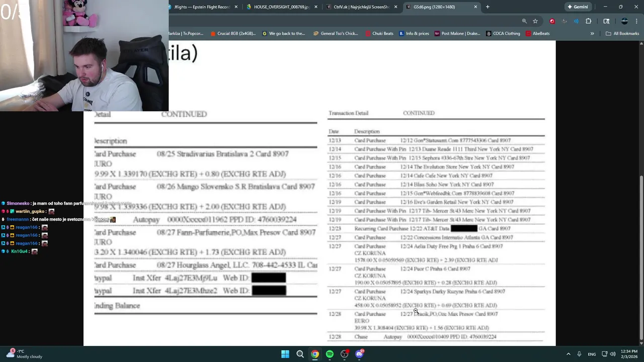This screenshot has width=644, height=362.
Task: Switch the ENG keyboard language indicator
Action: point(592,354)
